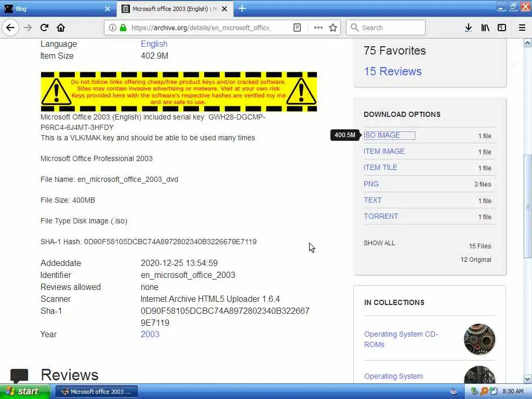Viewport: 532px width, 399px height.
Task: Open the browser home page
Action: pyautogui.click(x=61, y=28)
